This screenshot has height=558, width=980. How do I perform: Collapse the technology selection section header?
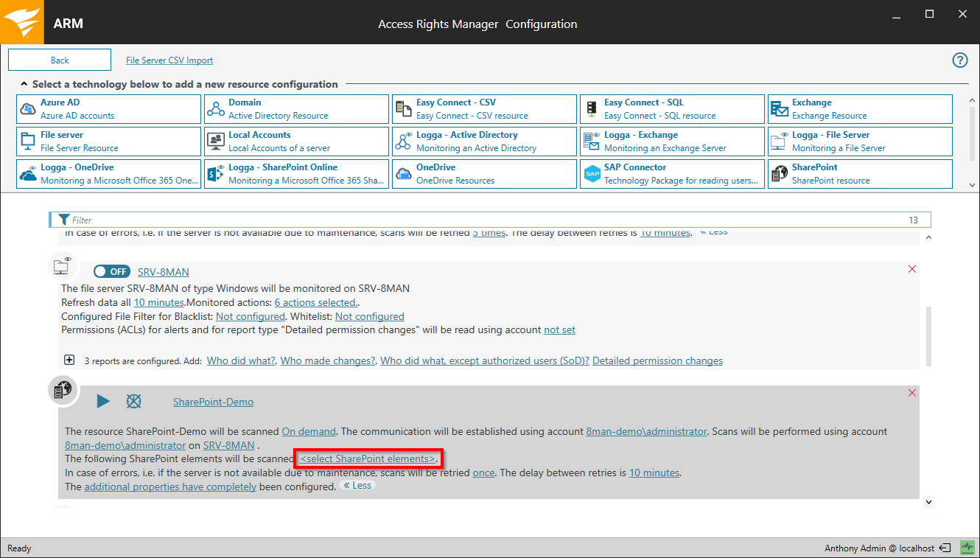(x=24, y=84)
